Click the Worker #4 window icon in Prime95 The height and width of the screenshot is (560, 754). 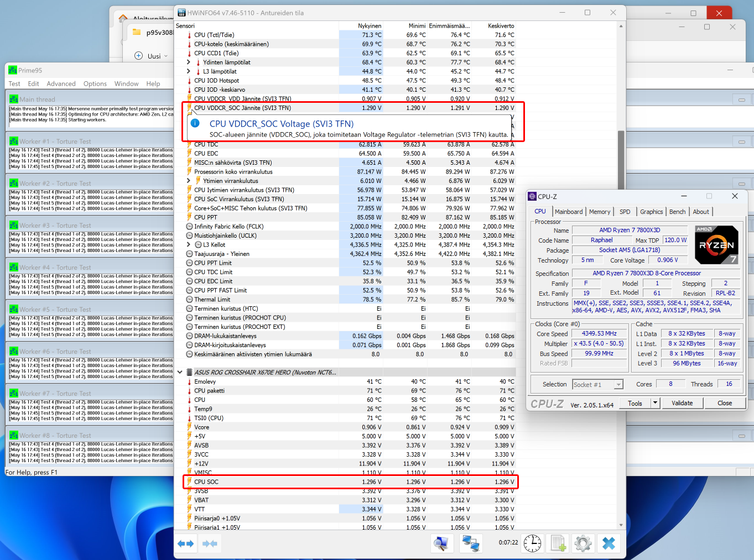coord(14,267)
